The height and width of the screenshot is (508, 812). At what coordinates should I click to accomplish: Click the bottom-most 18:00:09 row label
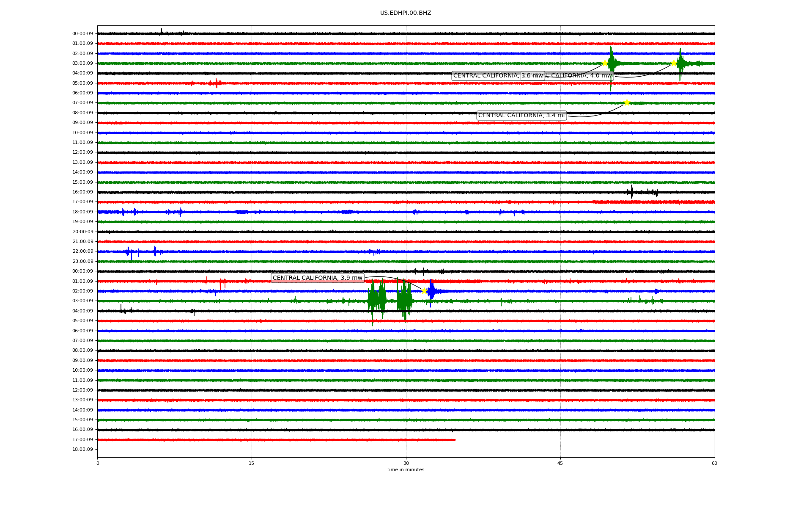coord(82,449)
